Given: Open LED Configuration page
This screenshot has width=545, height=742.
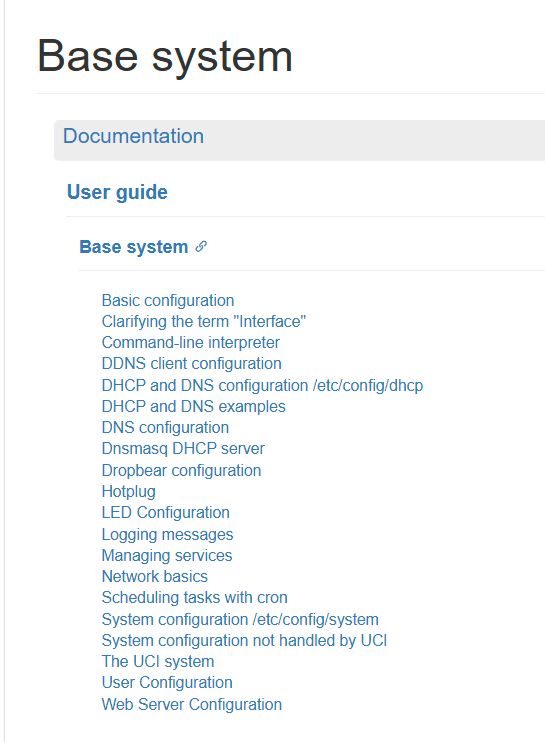Looking at the screenshot, I should 166,512.
